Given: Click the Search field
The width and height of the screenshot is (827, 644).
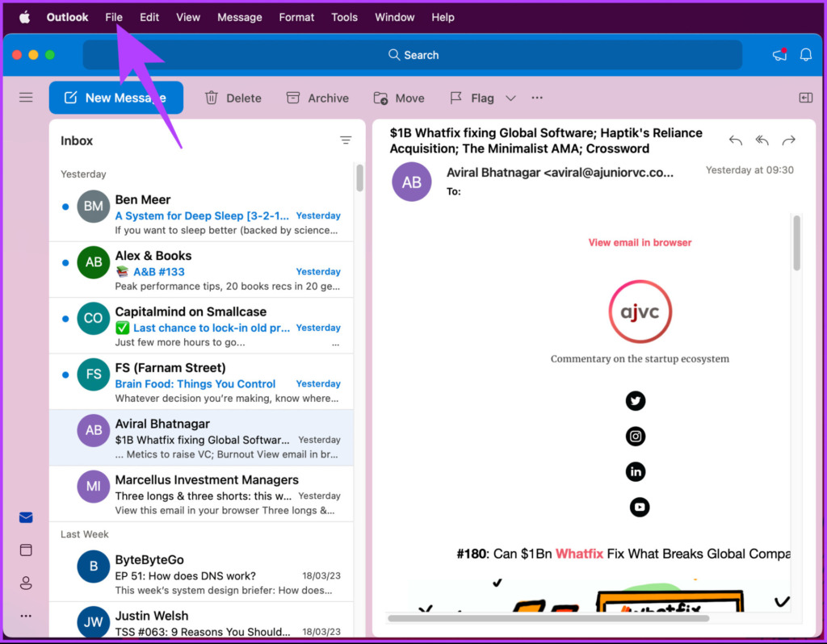Looking at the screenshot, I should (413, 55).
